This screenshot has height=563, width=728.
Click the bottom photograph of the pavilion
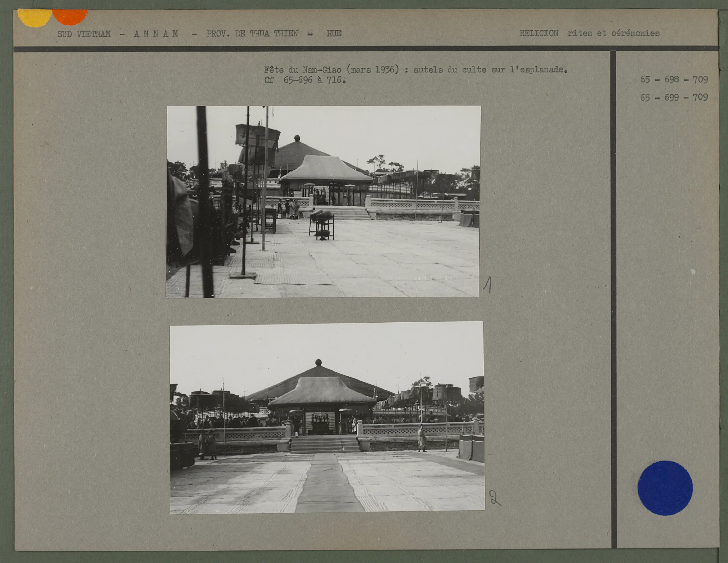[327, 418]
